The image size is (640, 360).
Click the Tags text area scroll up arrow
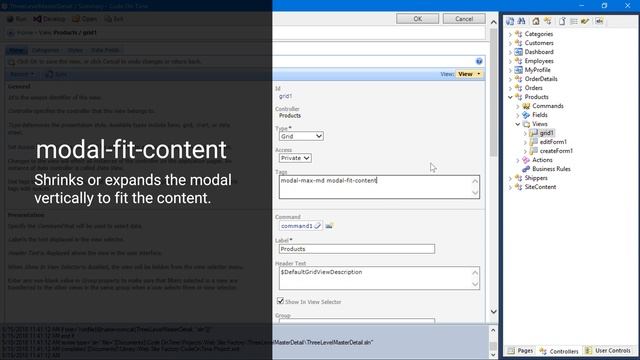click(475, 181)
